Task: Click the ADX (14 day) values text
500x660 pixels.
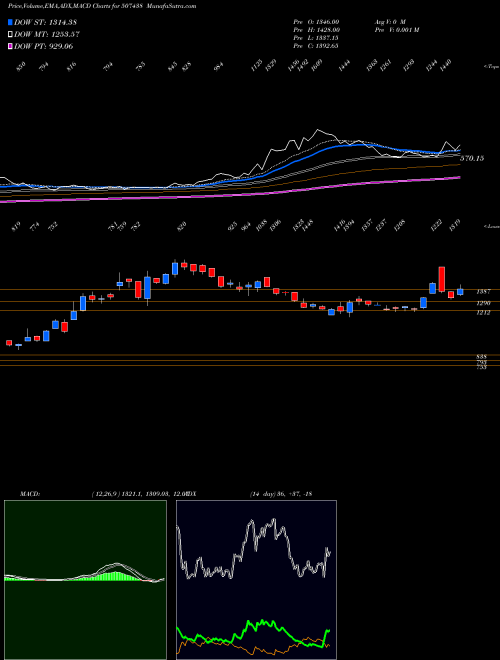Action: [x=280, y=494]
